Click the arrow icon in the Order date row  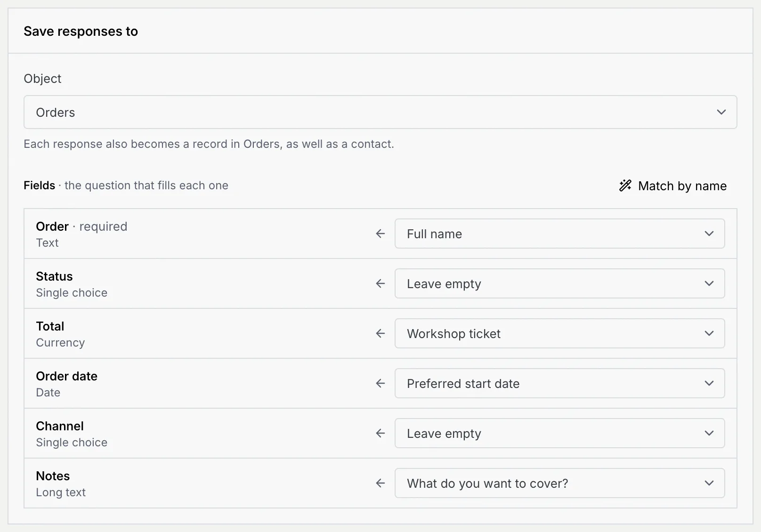click(380, 383)
